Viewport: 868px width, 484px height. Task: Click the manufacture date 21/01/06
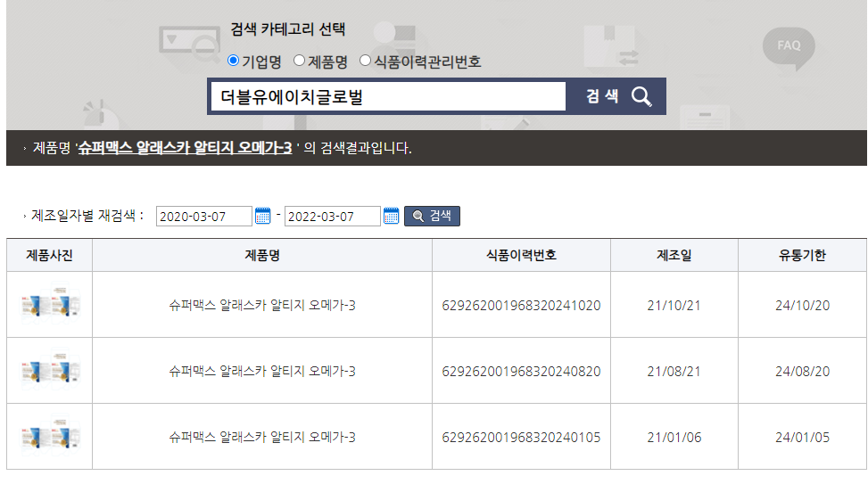coord(674,438)
